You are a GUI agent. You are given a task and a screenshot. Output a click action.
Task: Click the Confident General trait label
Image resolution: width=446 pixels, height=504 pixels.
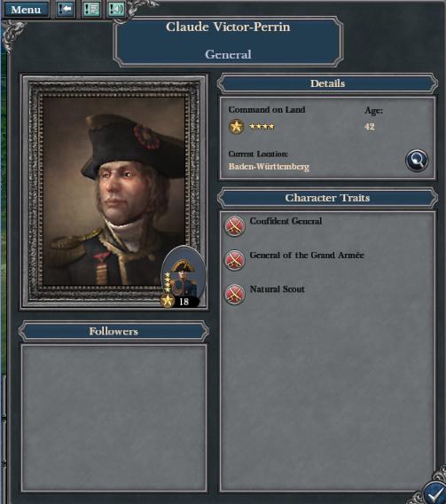pyautogui.click(x=286, y=221)
